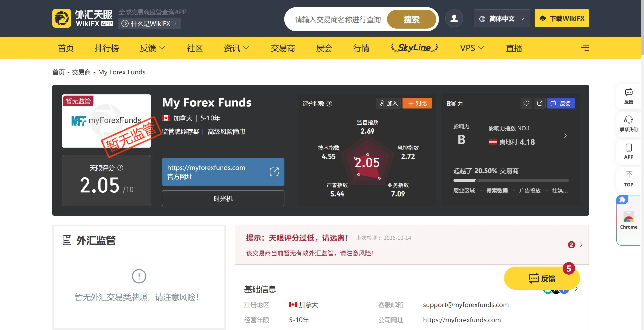Open the APP phone sidebar icon
The height and width of the screenshot is (330, 644).
point(629,151)
